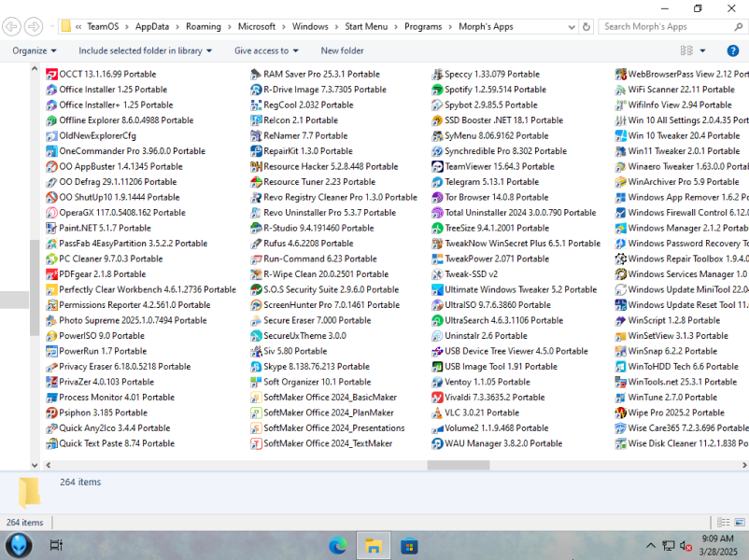Open the OCCT 13.1.16.99 Portable icon
749x560 pixels.
(51, 74)
